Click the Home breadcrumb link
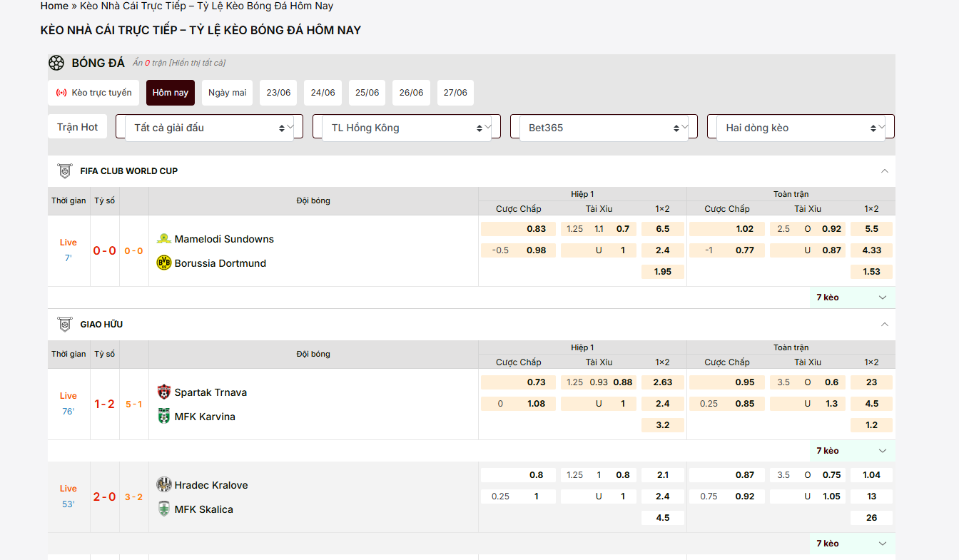The width and height of the screenshot is (959, 560). (x=54, y=6)
